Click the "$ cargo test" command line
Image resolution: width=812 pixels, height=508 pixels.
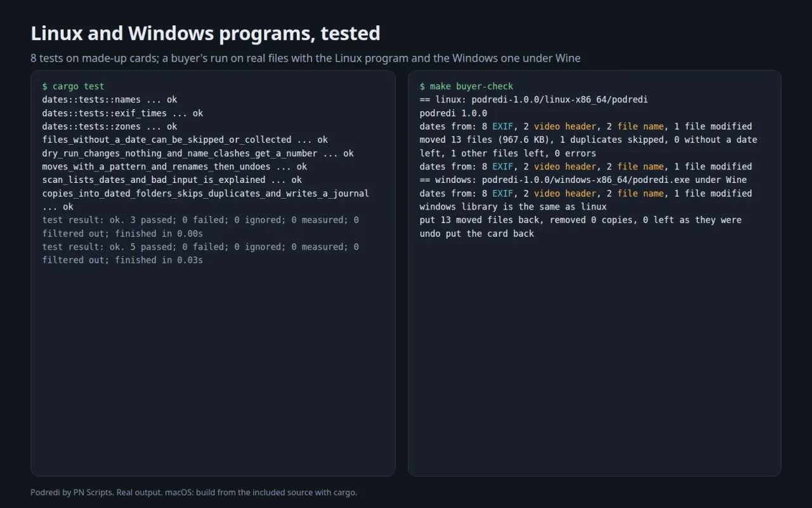pos(73,86)
